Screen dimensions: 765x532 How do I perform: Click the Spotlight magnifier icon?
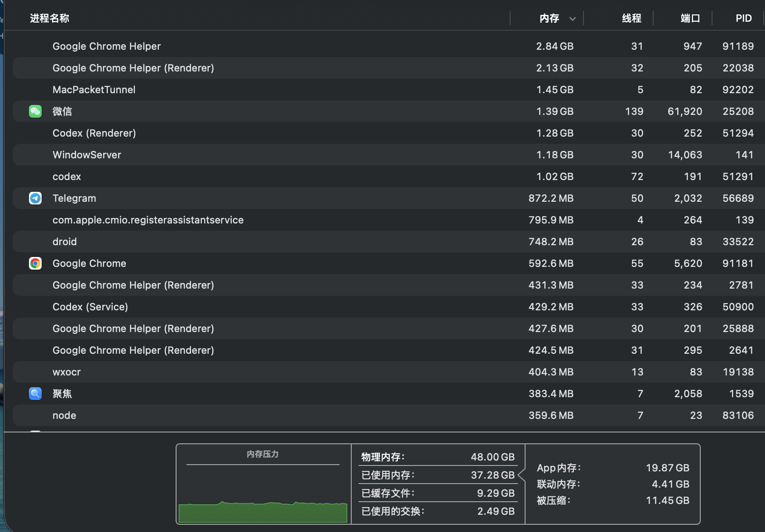tap(35, 394)
